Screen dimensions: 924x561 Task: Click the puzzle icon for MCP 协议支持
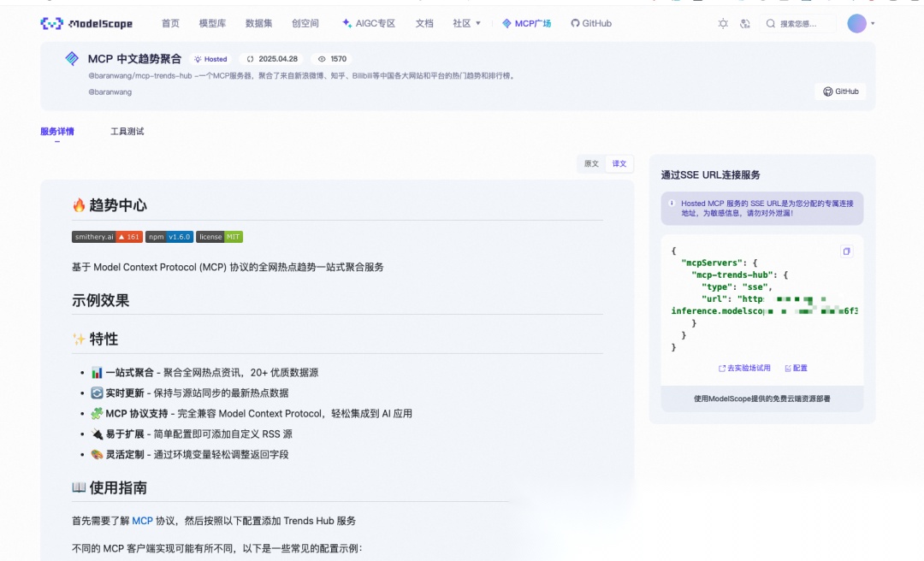click(x=97, y=414)
